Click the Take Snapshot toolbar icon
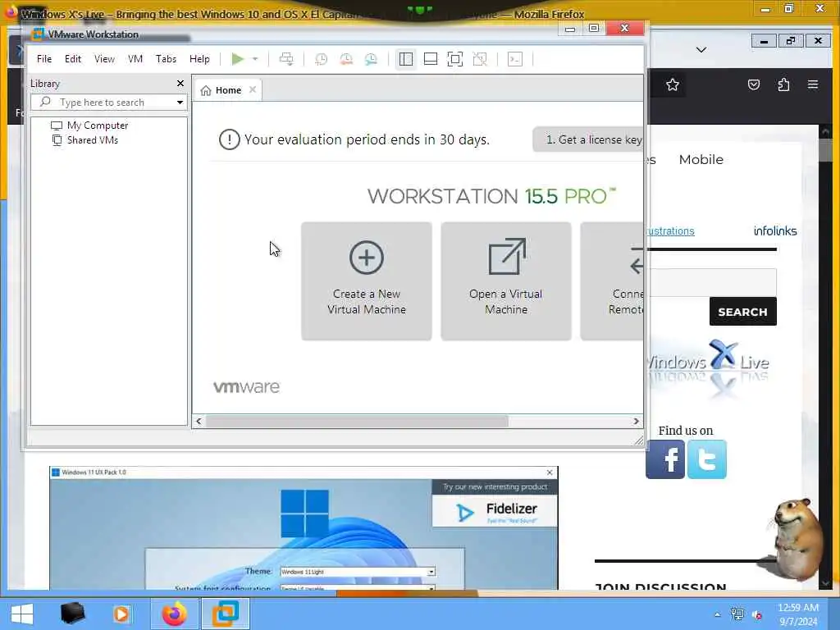The image size is (840, 630). pos(321,59)
